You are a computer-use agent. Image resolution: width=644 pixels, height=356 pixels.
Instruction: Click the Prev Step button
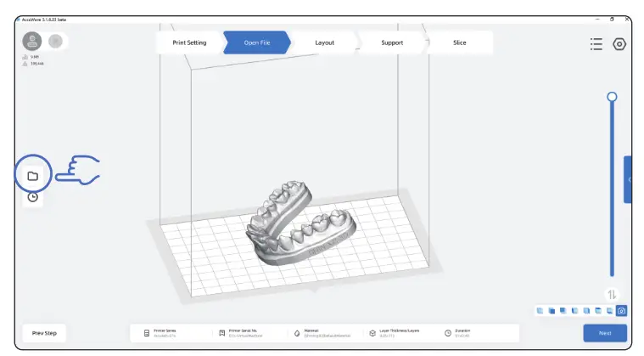tap(44, 333)
